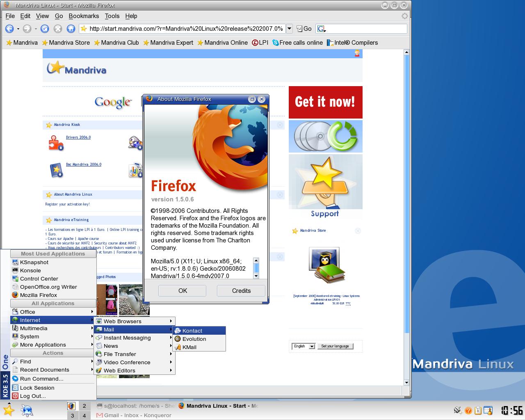The height and width of the screenshot is (420, 525).
Task: Expand the System submenu
Action: pyautogui.click(x=53, y=336)
